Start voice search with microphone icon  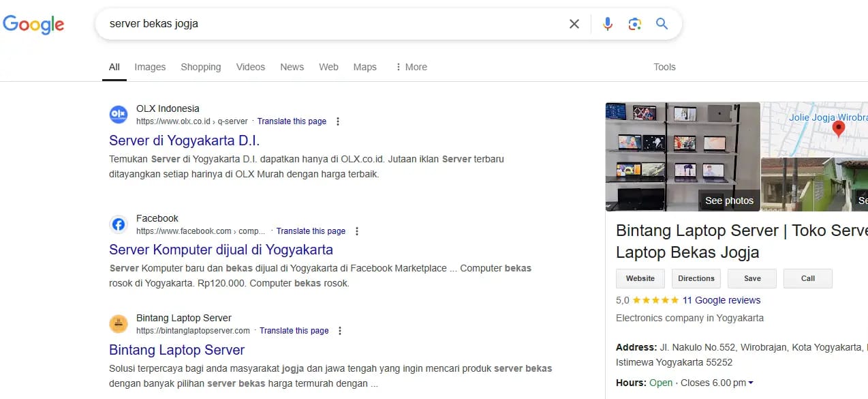(608, 24)
